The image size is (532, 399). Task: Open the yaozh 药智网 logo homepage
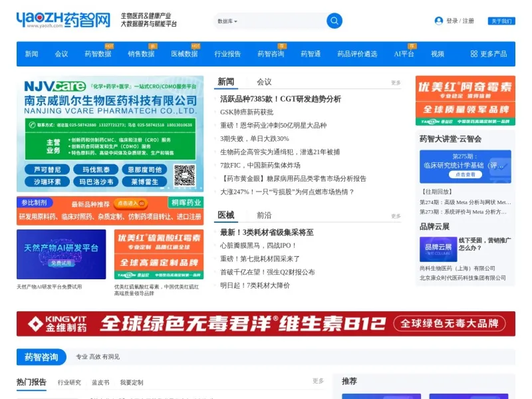pyautogui.click(x=63, y=20)
